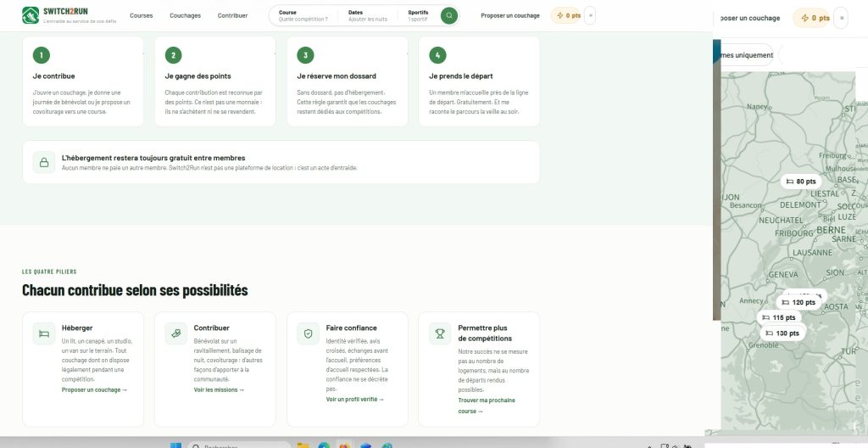The width and height of the screenshot is (868, 448).
Task: Click the lightning 0 pts badge in main header
Action: (565, 15)
